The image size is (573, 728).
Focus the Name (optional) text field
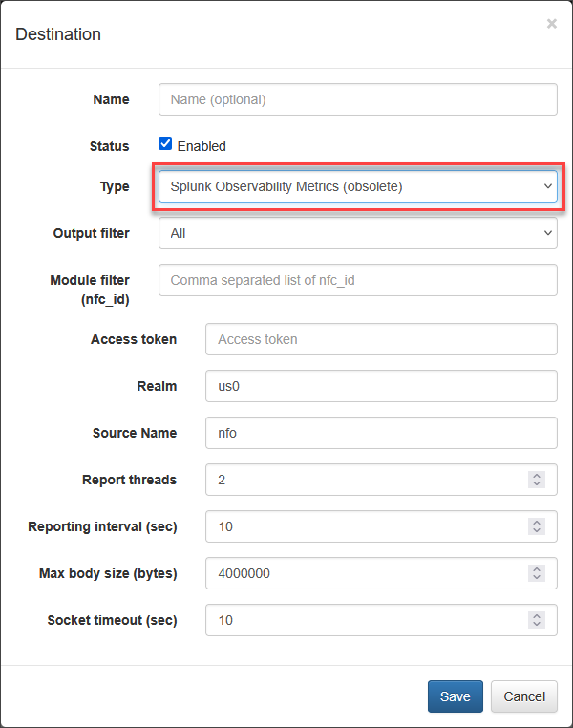coord(358,99)
